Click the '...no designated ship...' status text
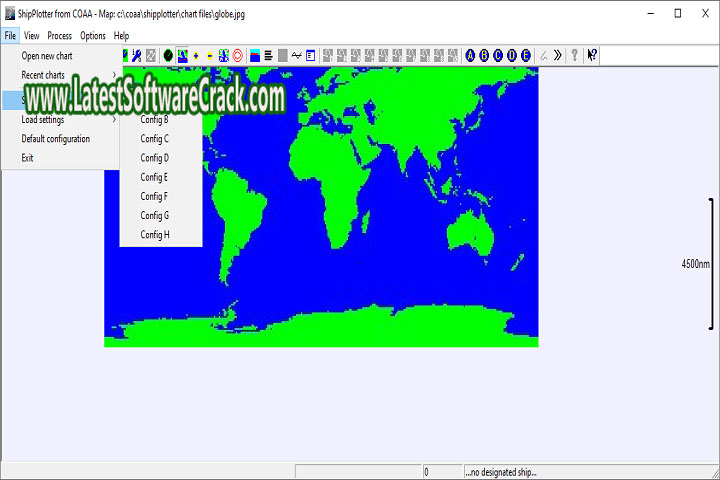 (x=501, y=472)
